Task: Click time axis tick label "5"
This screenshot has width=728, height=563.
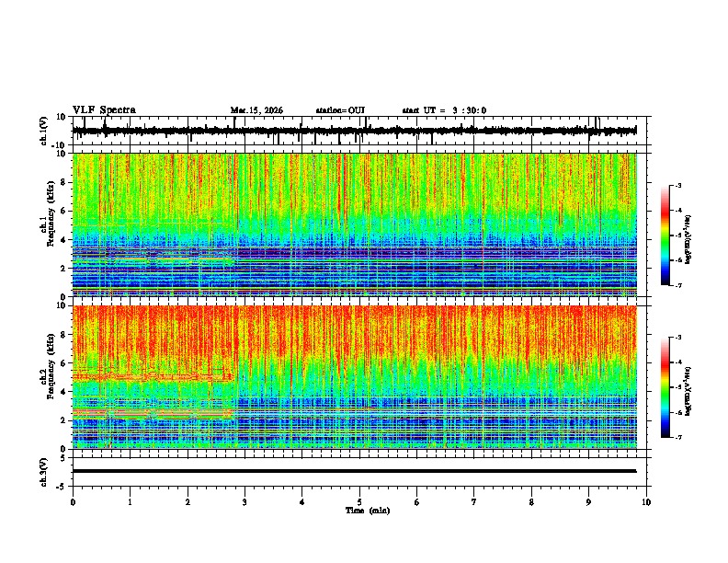Action: coord(359,502)
